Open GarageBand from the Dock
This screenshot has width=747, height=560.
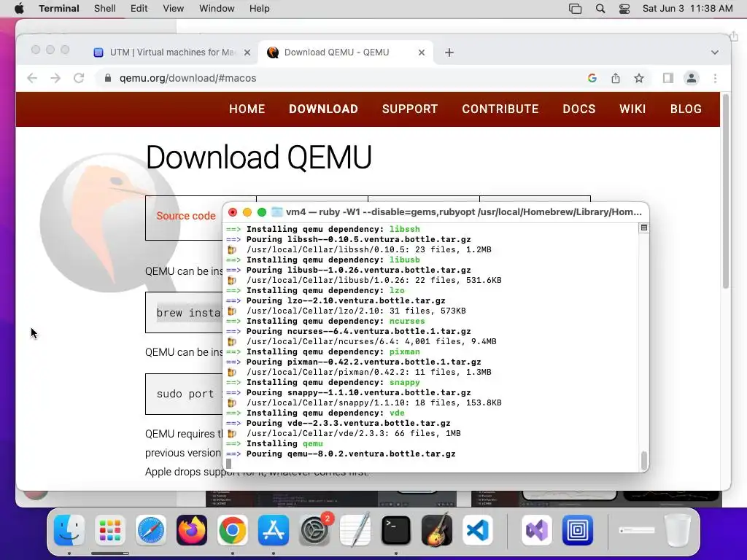437,530
